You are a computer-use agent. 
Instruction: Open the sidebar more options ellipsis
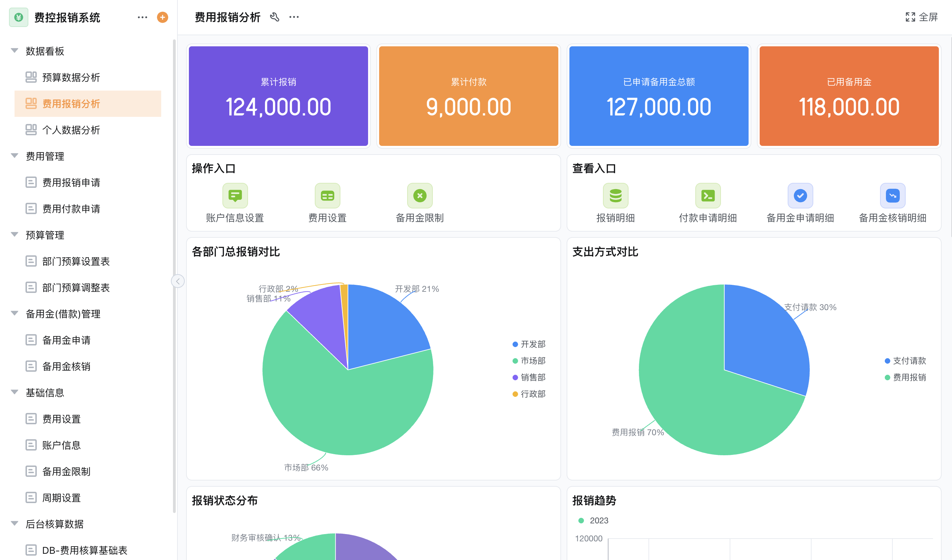[143, 17]
